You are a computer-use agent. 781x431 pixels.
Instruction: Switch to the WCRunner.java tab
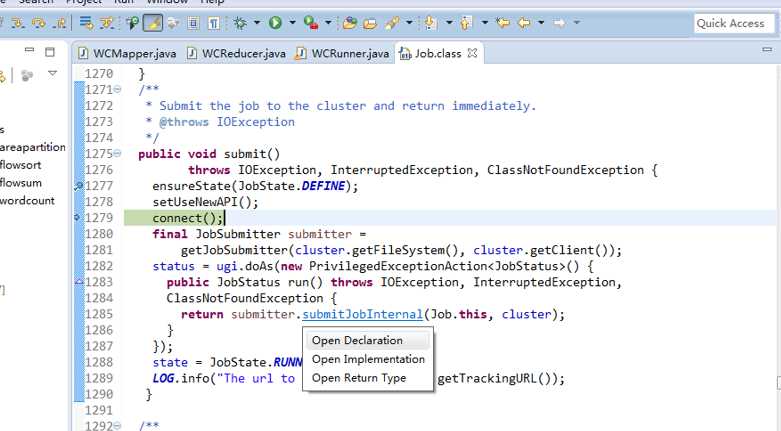tap(343, 53)
